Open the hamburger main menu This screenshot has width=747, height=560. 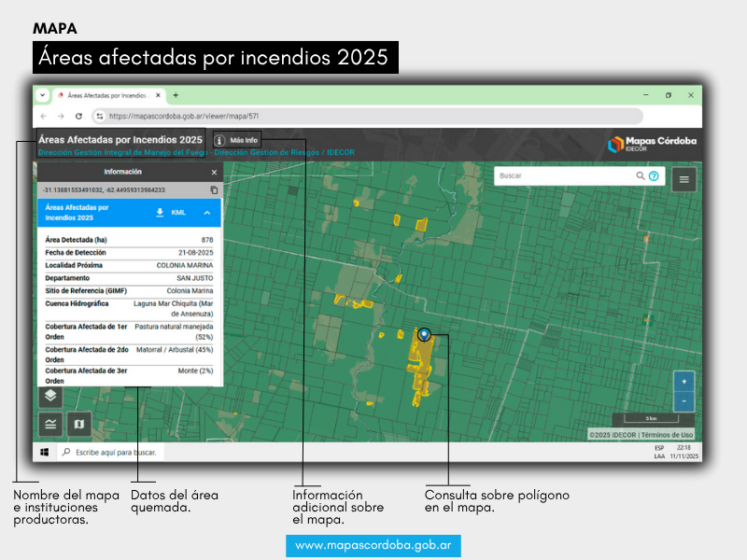pos(684,179)
